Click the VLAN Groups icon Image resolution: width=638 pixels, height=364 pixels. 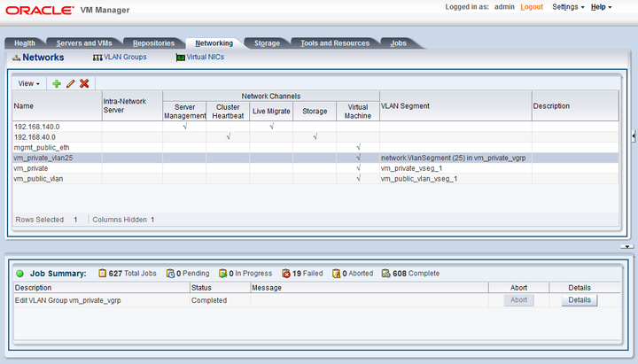[97, 58]
